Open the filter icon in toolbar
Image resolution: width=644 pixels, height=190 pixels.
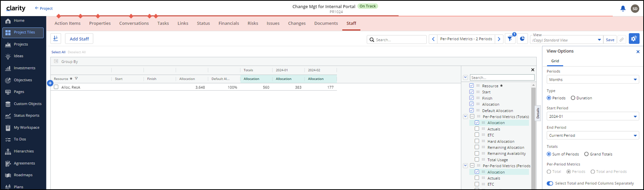point(510,39)
